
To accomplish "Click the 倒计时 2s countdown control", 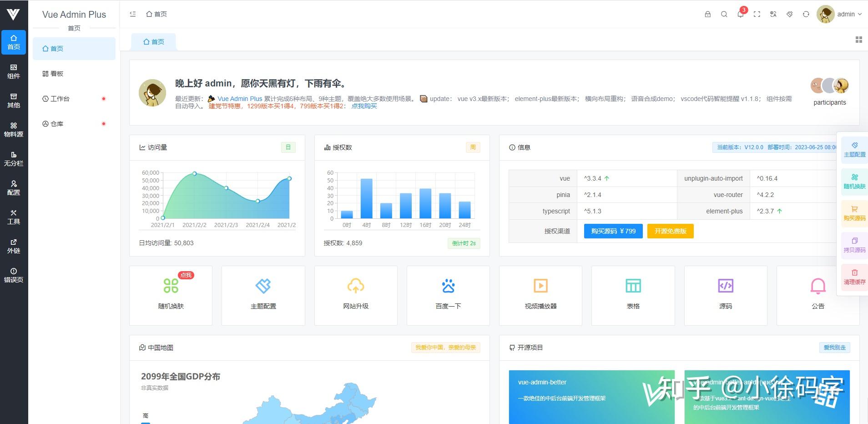I will pyautogui.click(x=464, y=243).
